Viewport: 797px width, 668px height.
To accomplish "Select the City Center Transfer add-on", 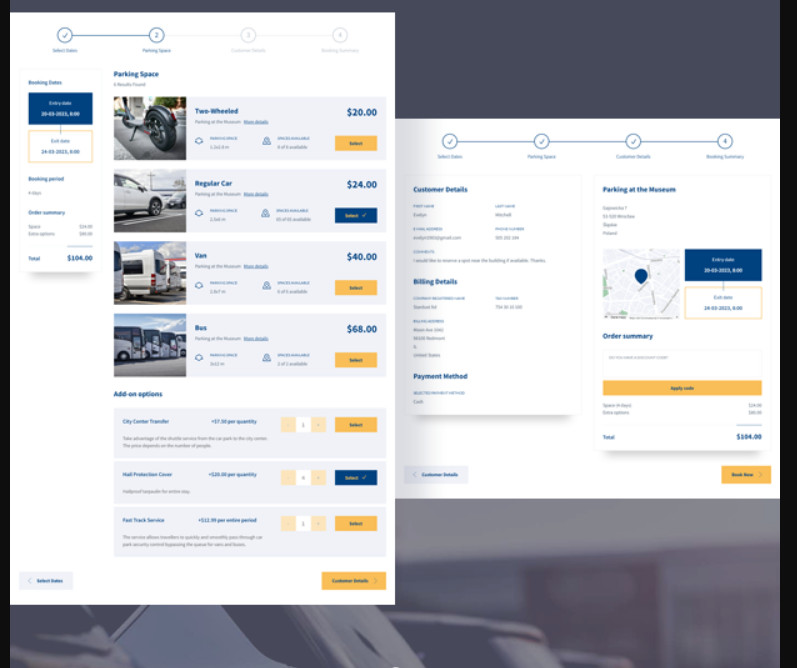I will [x=356, y=424].
